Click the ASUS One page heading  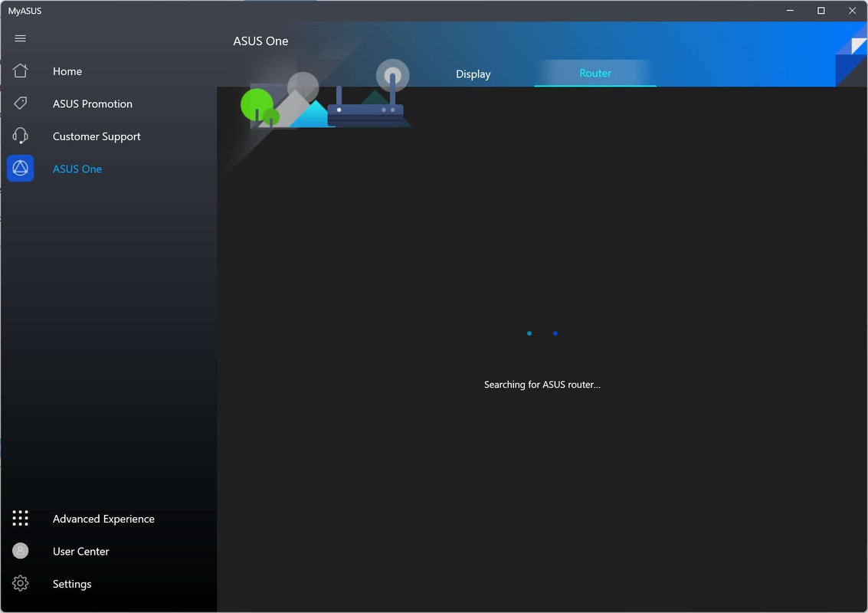(260, 41)
